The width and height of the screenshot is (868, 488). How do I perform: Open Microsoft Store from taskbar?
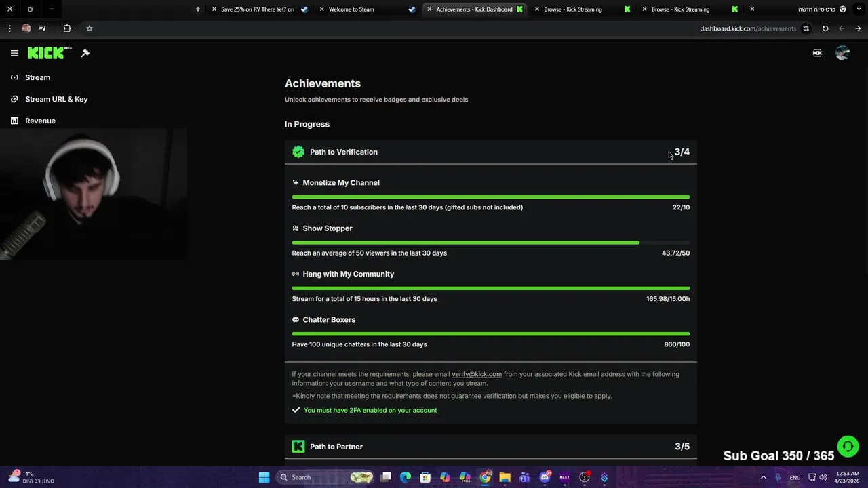(x=425, y=477)
